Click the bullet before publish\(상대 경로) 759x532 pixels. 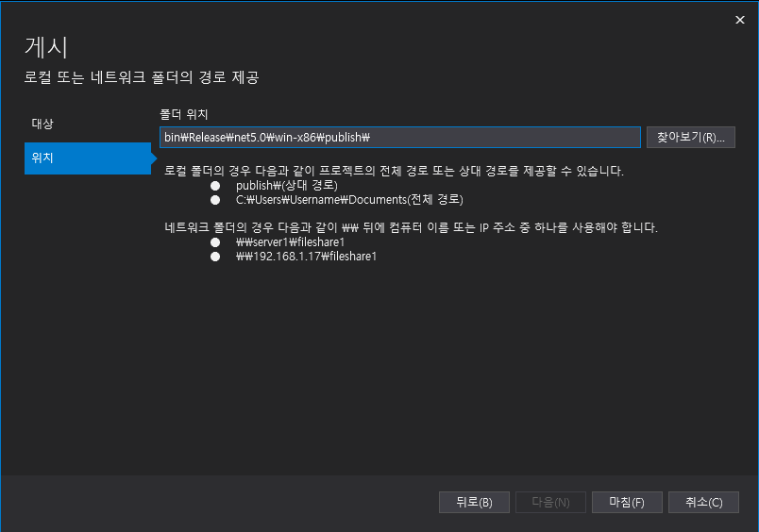click(215, 186)
